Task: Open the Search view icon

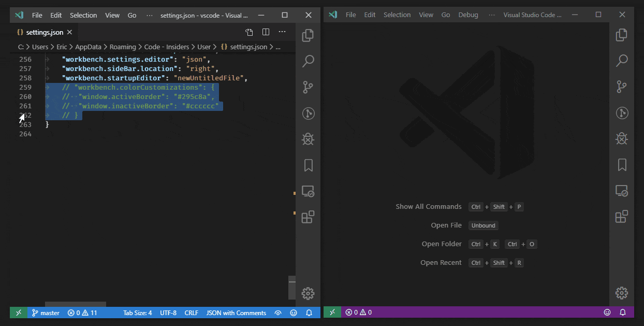Action: tap(308, 61)
